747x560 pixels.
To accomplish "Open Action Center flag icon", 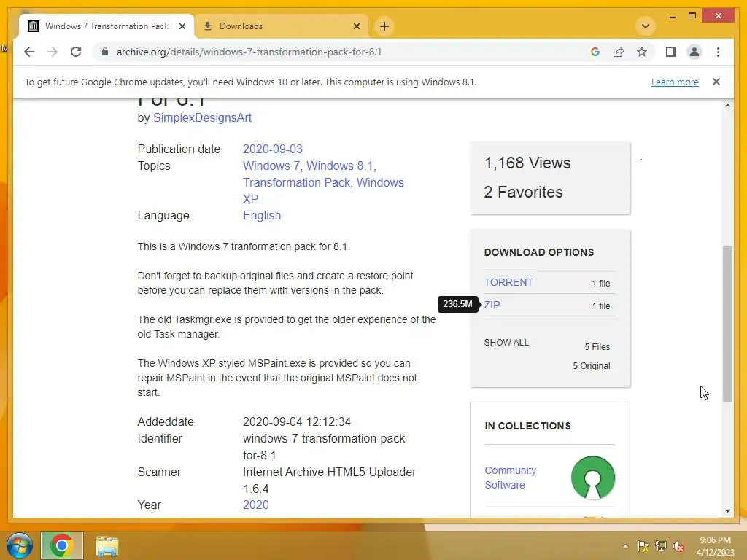I will (x=643, y=546).
